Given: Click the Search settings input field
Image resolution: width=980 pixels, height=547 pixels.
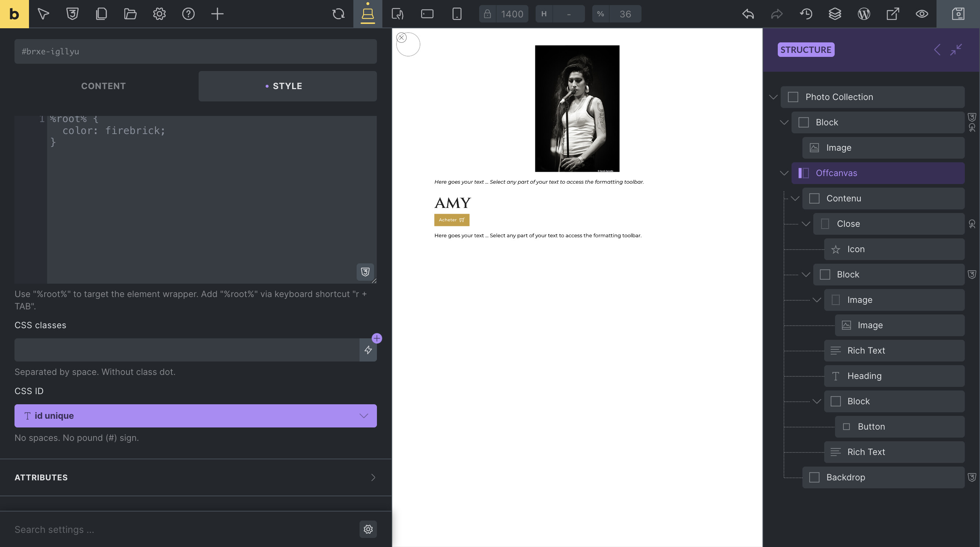Looking at the screenshot, I should coord(152,529).
